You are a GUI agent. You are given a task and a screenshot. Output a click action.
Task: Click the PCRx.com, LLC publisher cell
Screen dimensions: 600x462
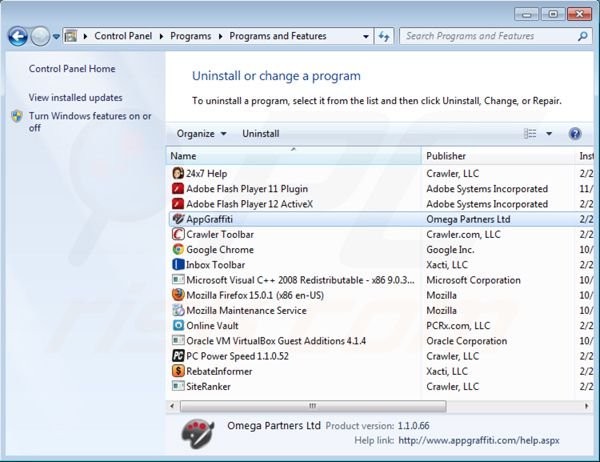click(x=458, y=325)
